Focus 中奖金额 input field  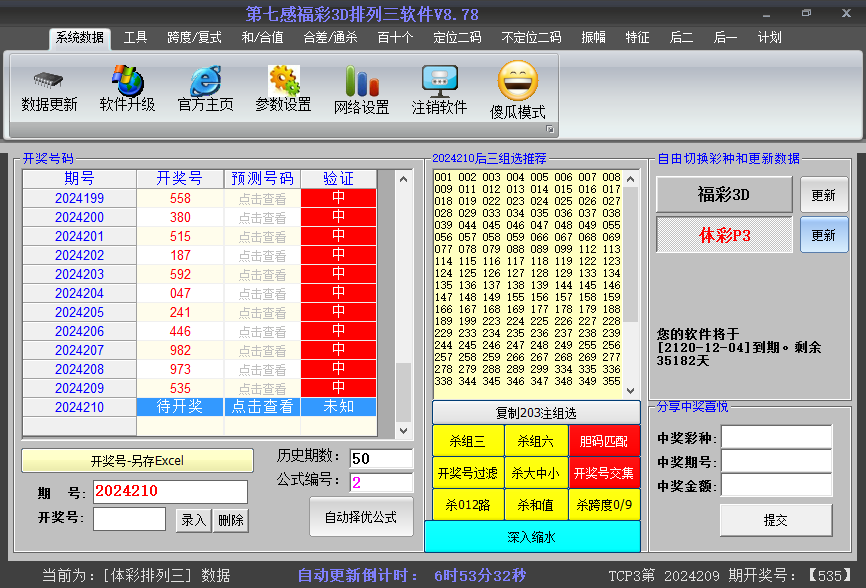(x=777, y=485)
